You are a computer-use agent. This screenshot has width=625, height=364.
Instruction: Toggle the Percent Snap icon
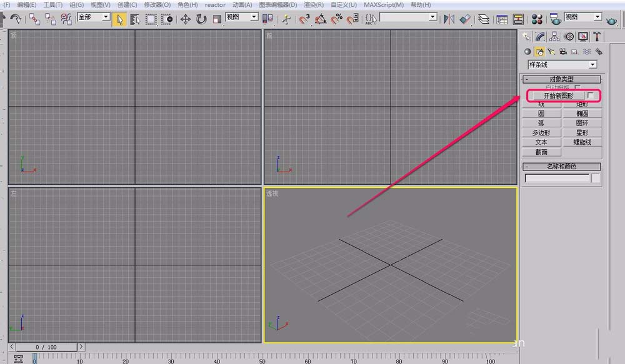click(x=337, y=19)
